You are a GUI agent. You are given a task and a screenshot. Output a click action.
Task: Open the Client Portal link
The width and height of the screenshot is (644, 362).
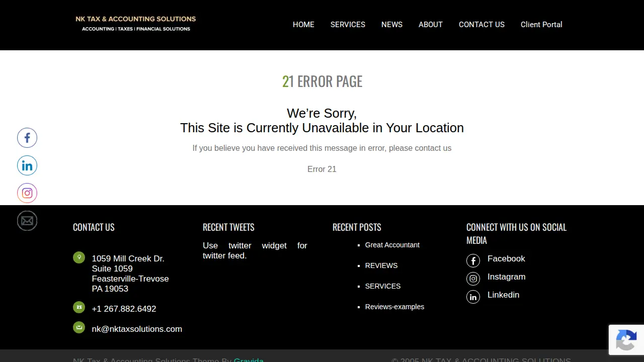pos(541,25)
